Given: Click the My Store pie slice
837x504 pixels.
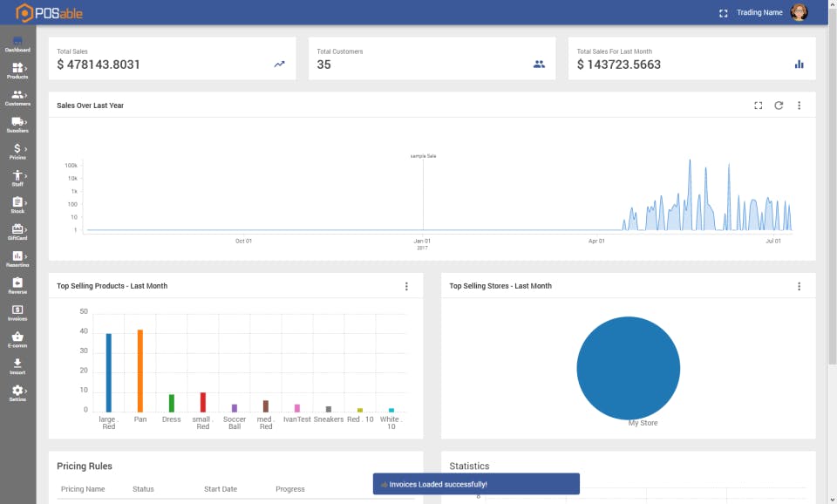Looking at the screenshot, I should click(x=629, y=368).
